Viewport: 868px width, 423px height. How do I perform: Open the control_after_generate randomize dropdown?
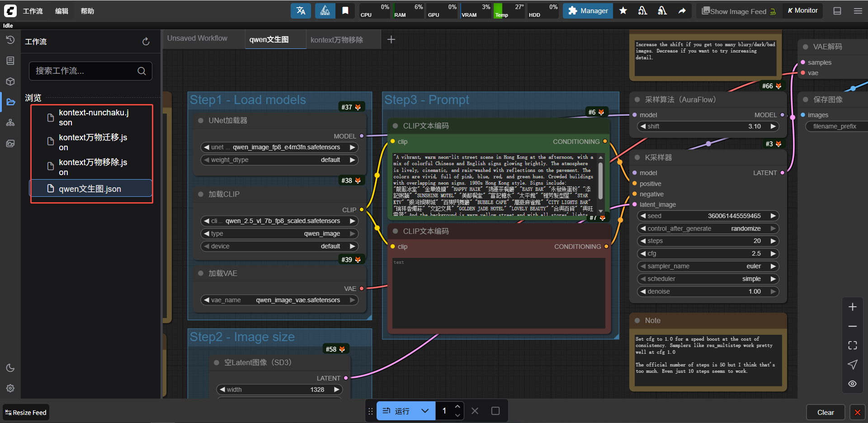click(x=708, y=228)
